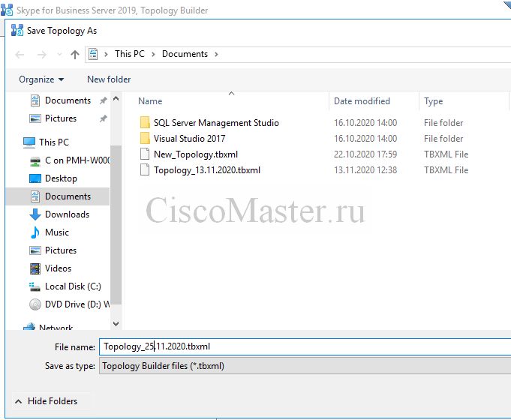The height and width of the screenshot is (420, 511).
Task: Open DVD Drive (D:)
Action: 77,304
